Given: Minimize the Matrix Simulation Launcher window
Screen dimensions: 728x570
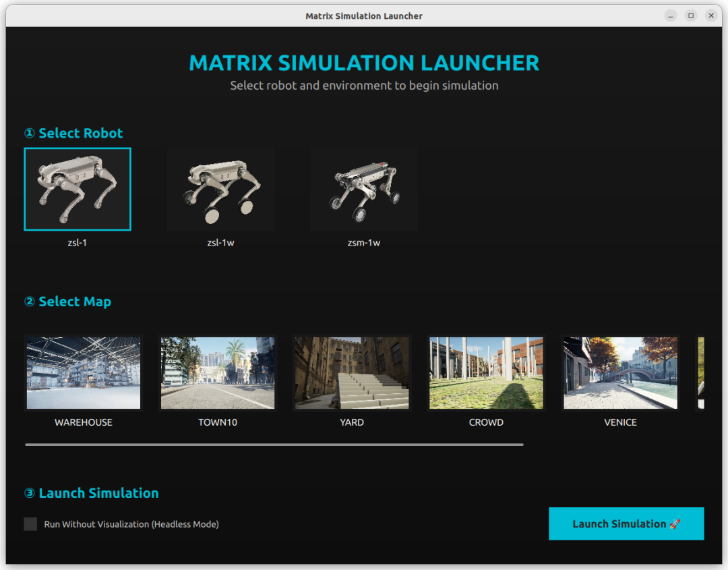Looking at the screenshot, I should tap(671, 16).
